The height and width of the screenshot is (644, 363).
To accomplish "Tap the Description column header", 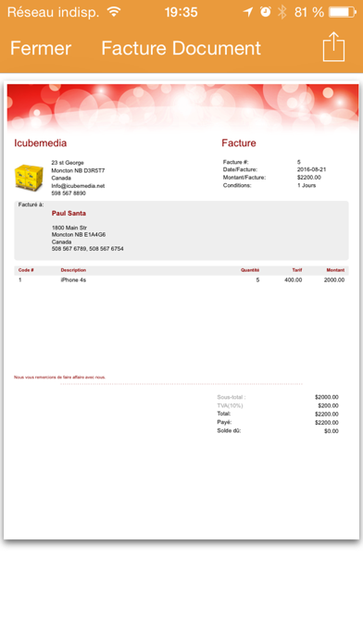I will click(73, 270).
